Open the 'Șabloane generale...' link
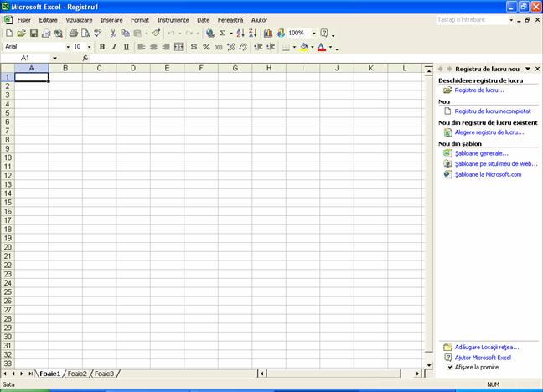 (481, 153)
